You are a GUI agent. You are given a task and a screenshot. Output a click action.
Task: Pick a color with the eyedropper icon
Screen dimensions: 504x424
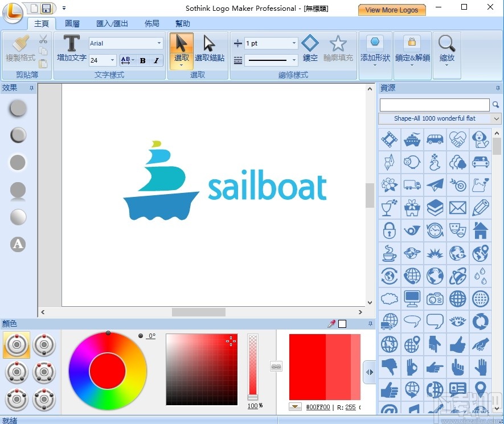coord(331,323)
